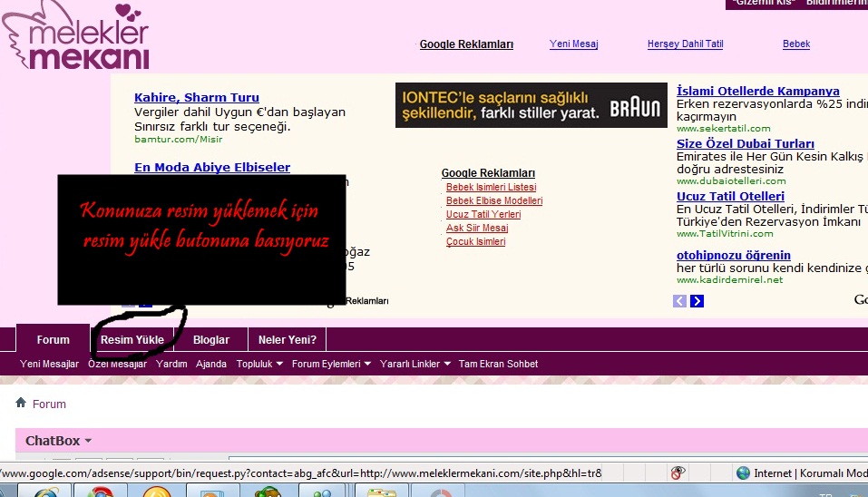Open Google Chrome from the taskbar
868x497 pixels.
[x=100, y=492]
